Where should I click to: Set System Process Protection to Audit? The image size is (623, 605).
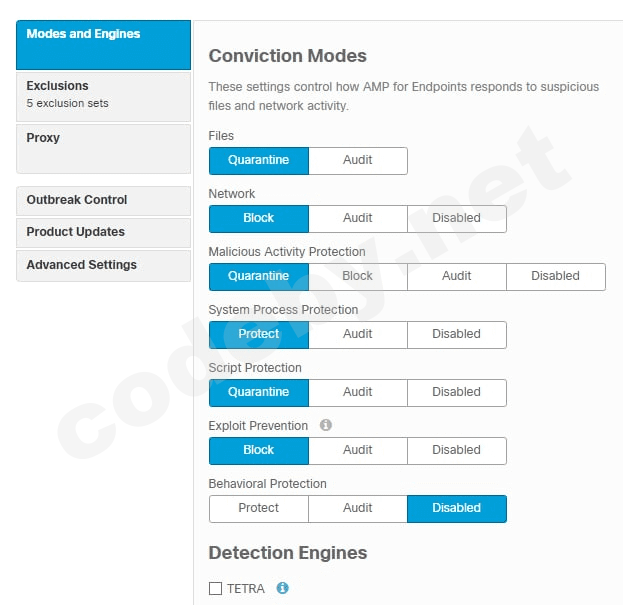point(357,334)
